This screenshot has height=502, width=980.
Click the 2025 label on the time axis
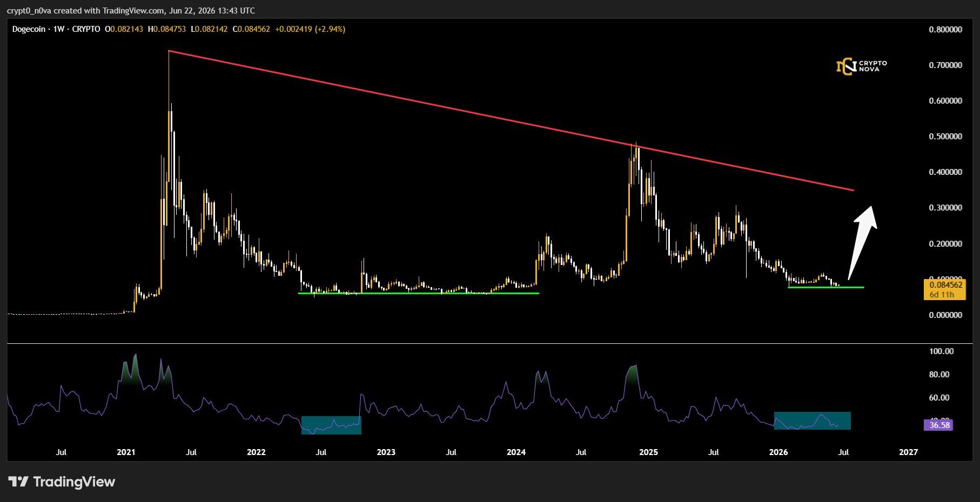(648, 452)
